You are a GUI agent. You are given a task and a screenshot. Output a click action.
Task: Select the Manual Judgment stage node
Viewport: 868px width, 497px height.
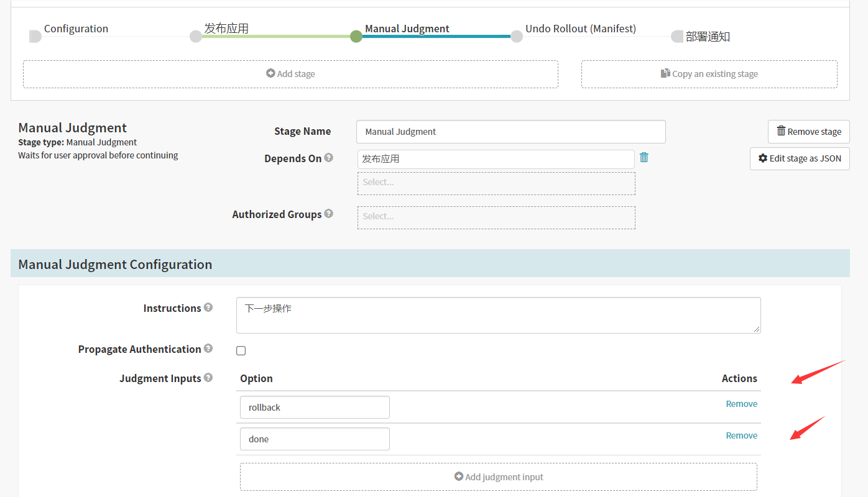[356, 36]
